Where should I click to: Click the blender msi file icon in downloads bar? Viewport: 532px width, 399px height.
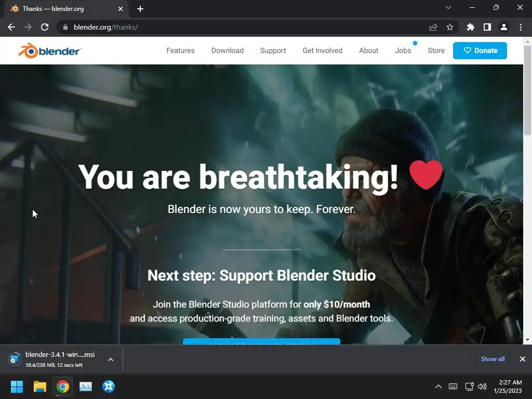click(15, 360)
